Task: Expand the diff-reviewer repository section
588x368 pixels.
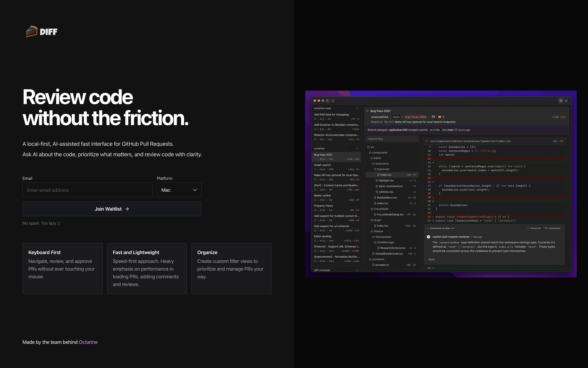Action: tap(357, 270)
